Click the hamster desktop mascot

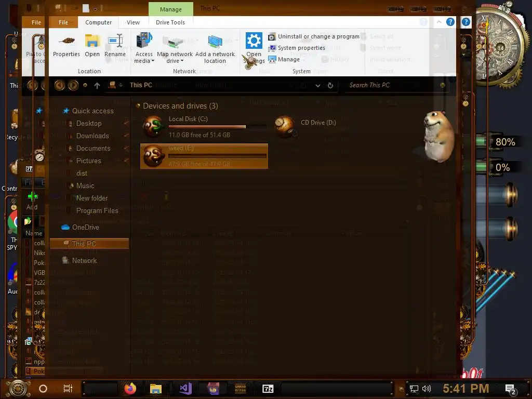439,137
